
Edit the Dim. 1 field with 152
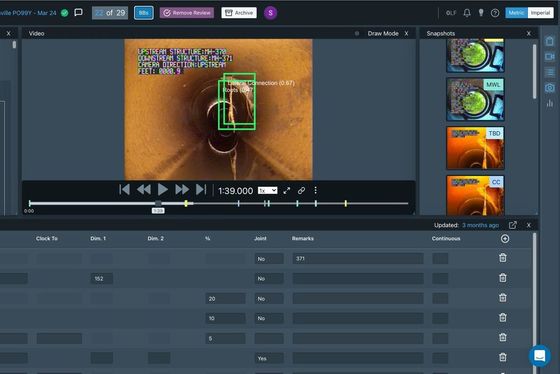click(x=102, y=279)
